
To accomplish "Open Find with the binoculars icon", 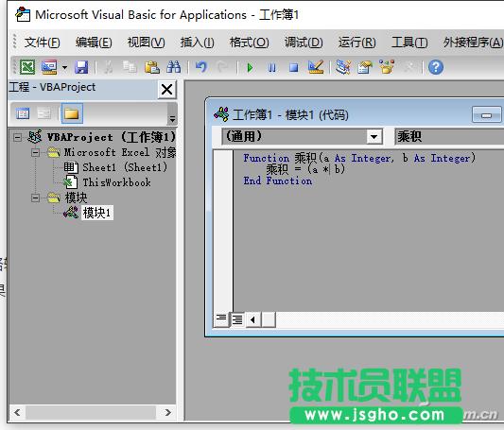I will point(174,67).
